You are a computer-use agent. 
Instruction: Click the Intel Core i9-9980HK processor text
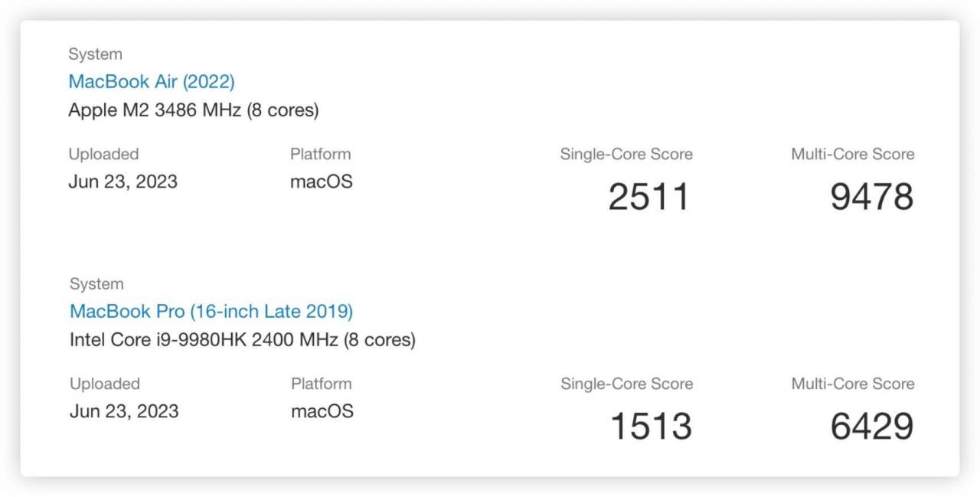click(x=242, y=339)
